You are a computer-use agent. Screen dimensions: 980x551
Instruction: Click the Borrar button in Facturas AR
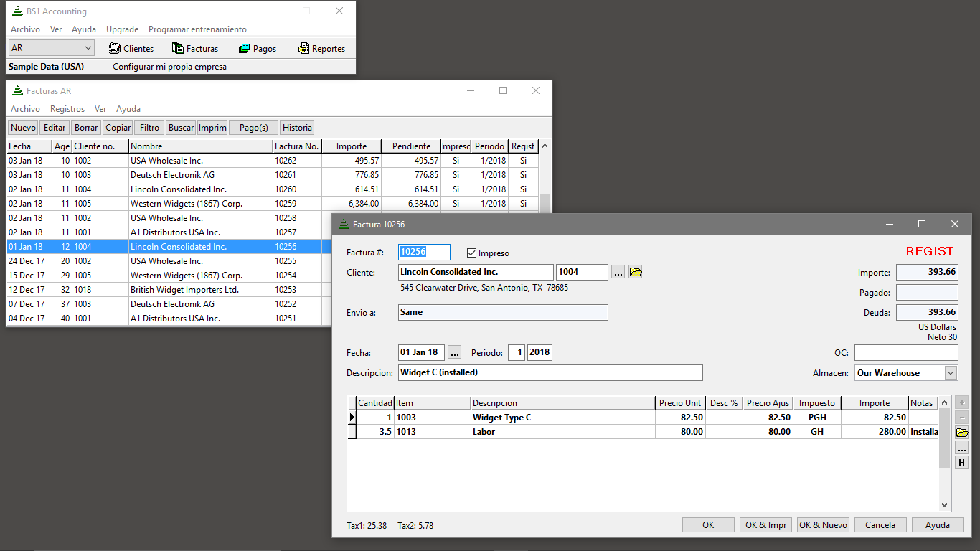(86, 128)
